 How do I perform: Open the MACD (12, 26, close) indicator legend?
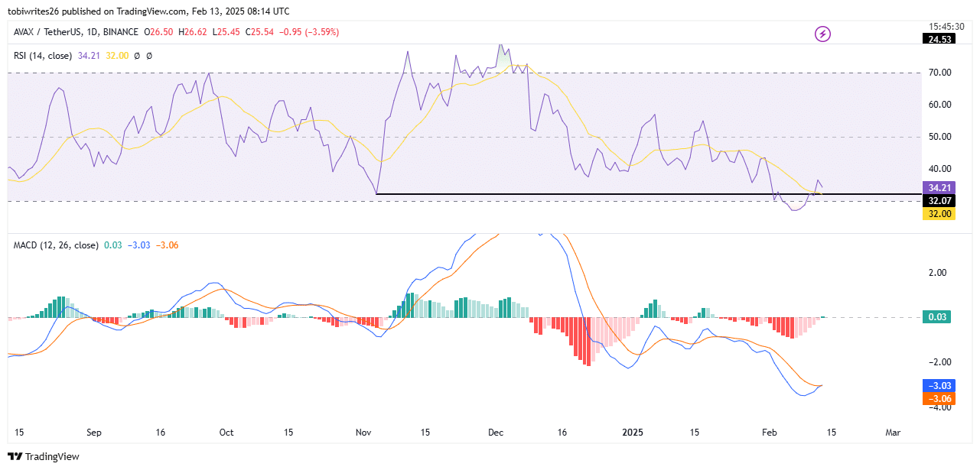point(56,245)
